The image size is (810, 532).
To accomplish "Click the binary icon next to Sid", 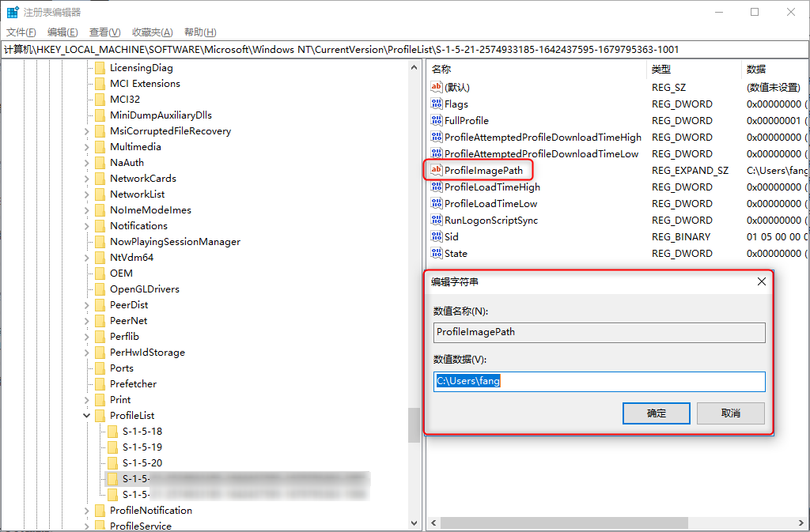I will tap(437, 236).
